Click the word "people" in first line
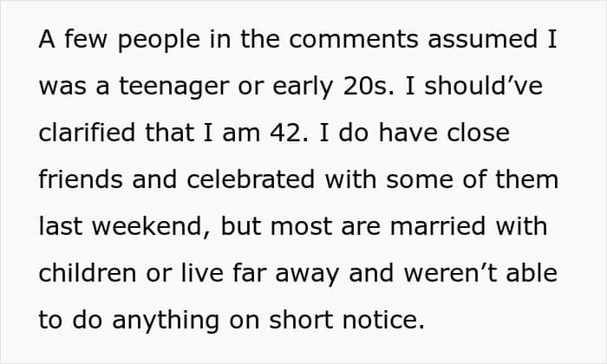The width and height of the screenshot is (607, 364). 159,41
